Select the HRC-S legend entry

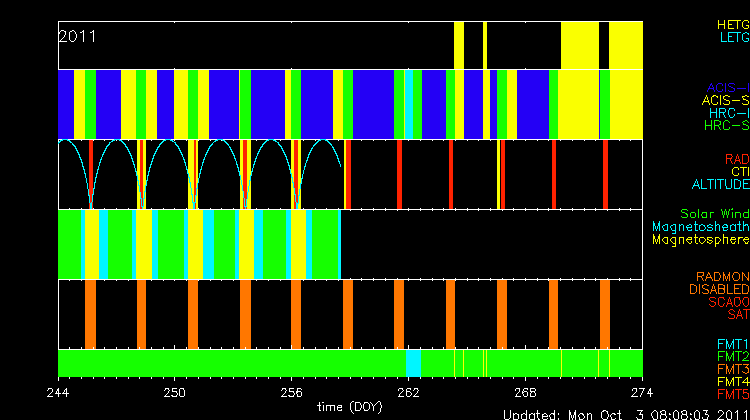726,125
